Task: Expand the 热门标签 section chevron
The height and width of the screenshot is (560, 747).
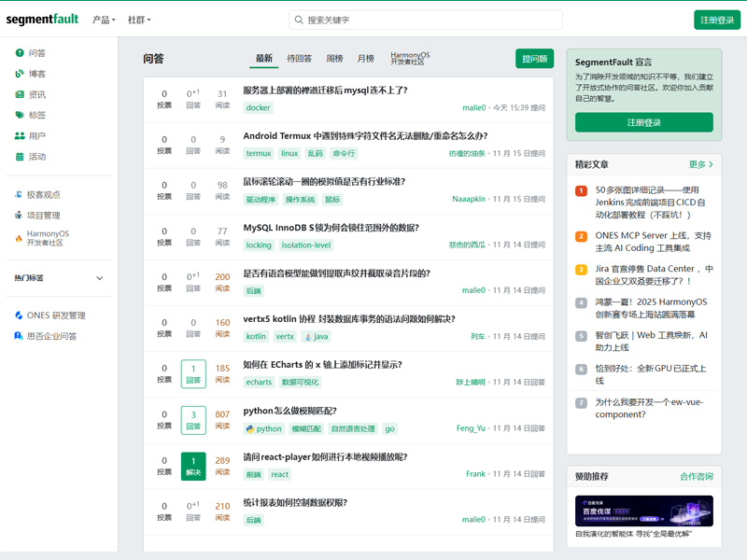Action: (x=100, y=278)
